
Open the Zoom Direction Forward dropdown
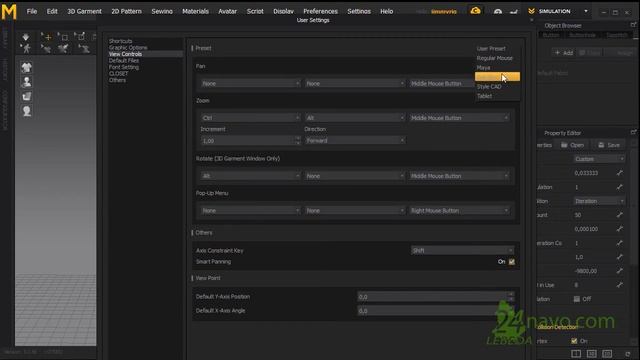pyautogui.click(x=355, y=140)
